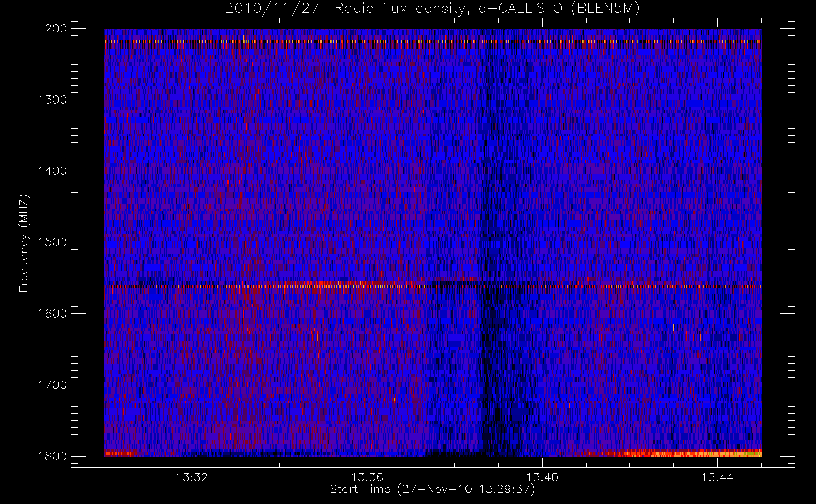
Task: Click the 13:40 time tick label
Action: coord(542,477)
